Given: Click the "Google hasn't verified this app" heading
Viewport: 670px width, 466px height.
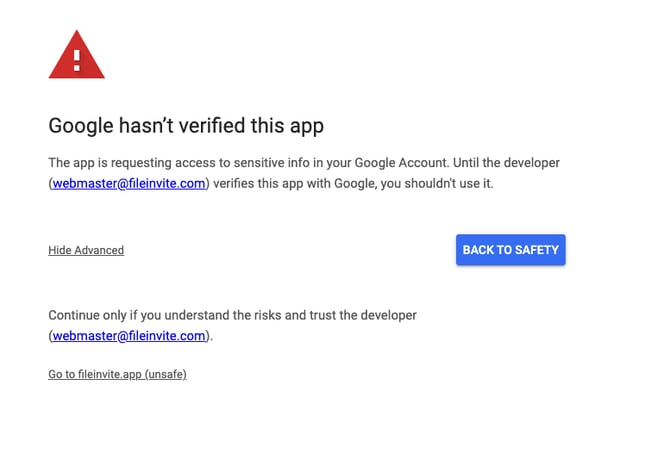Looking at the screenshot, I should point(186,126).
